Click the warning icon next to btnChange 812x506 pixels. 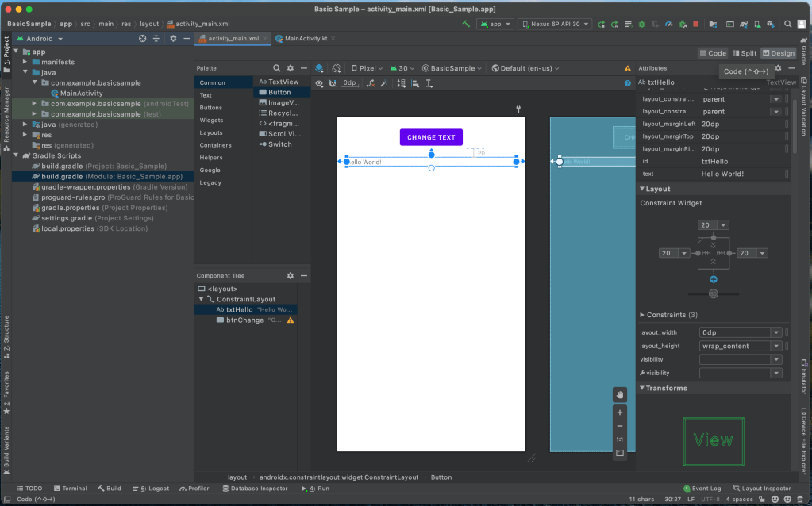(x=291, y=320)
